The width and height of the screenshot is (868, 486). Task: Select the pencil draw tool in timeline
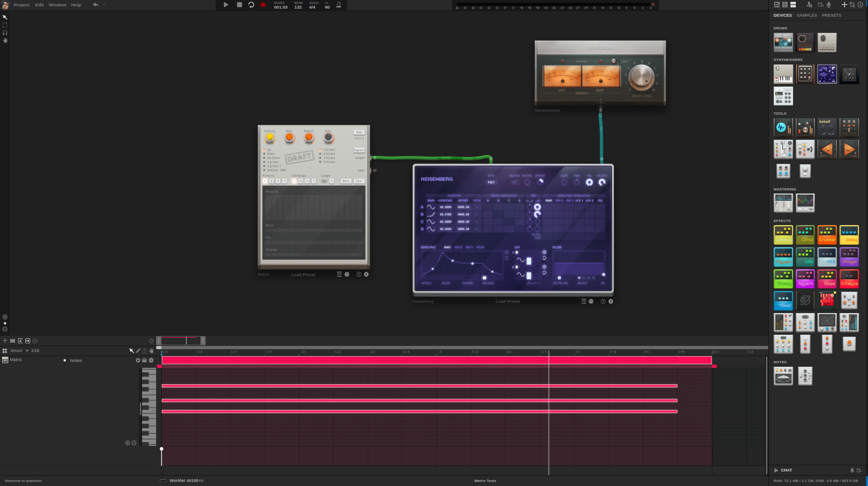point(138,351)
